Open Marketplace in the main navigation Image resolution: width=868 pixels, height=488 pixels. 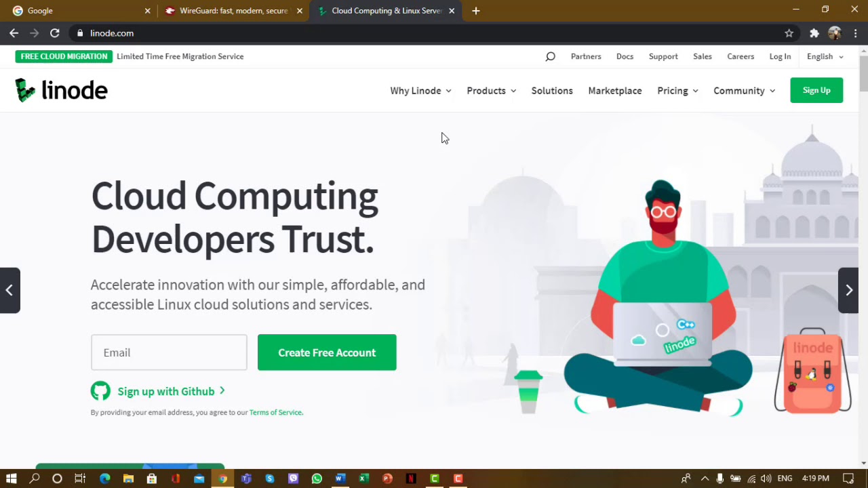[615, 90]
